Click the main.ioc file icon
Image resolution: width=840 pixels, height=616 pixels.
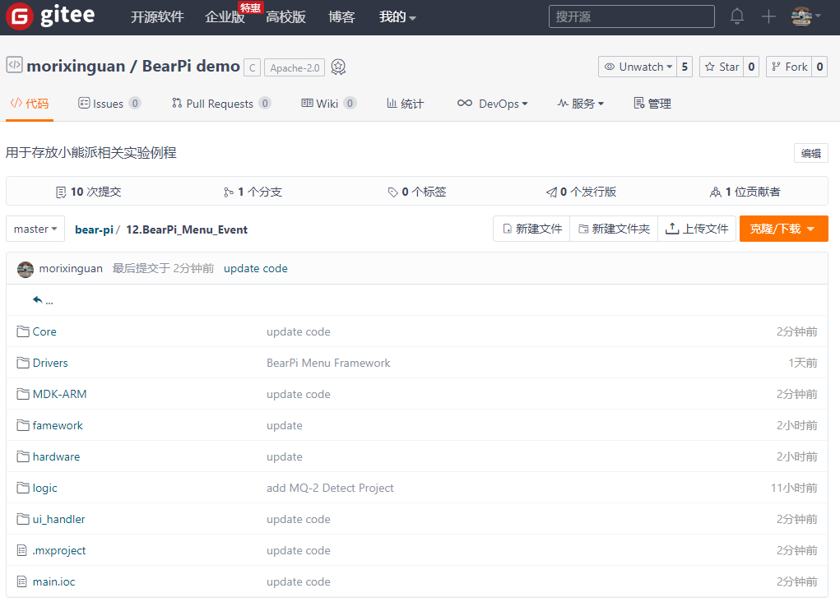pyautogui.click(x=22, y=581)
